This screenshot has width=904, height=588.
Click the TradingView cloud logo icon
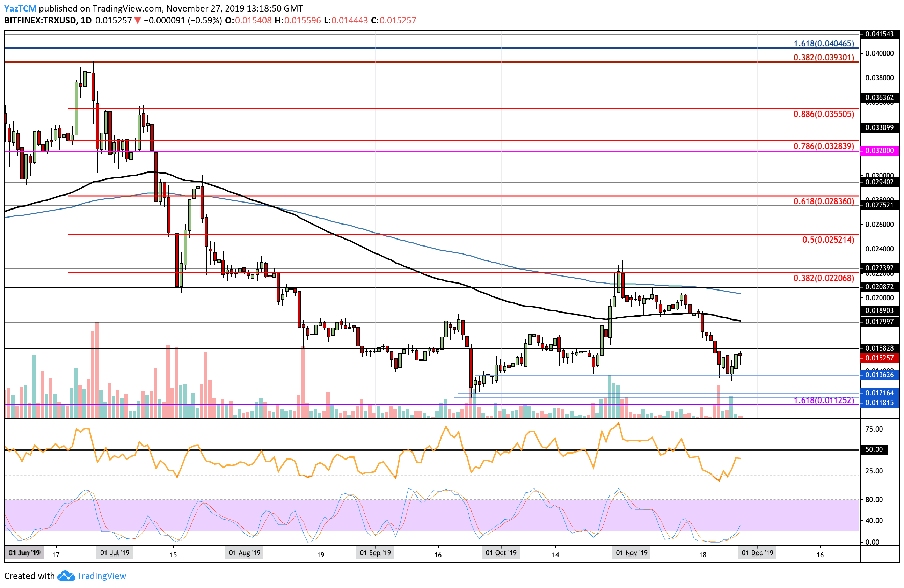click(66, 576)
